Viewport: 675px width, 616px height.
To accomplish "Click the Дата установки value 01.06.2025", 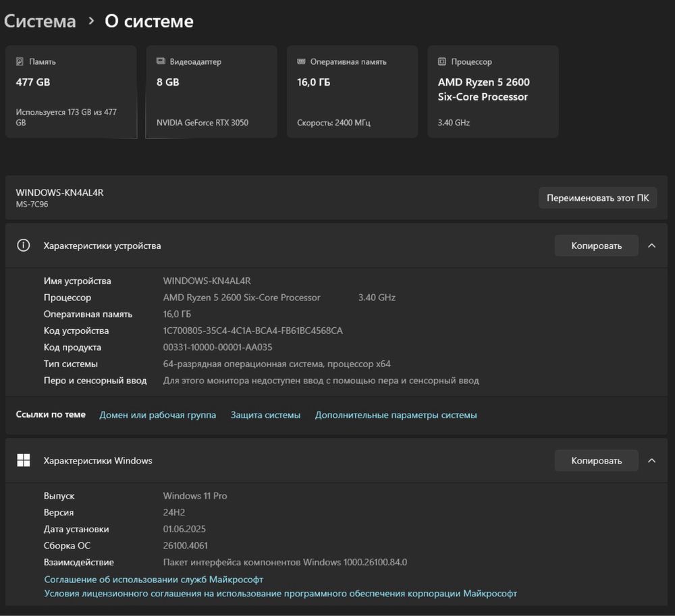I will click(x=184, y=529).
